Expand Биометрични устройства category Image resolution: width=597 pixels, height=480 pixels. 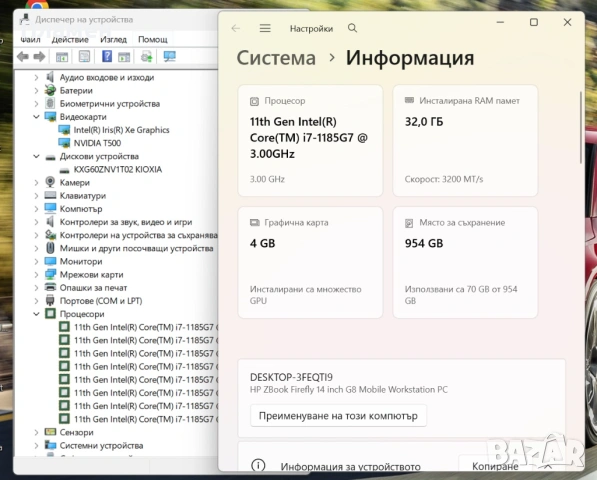pyautogui.click(x=36, y=104)
